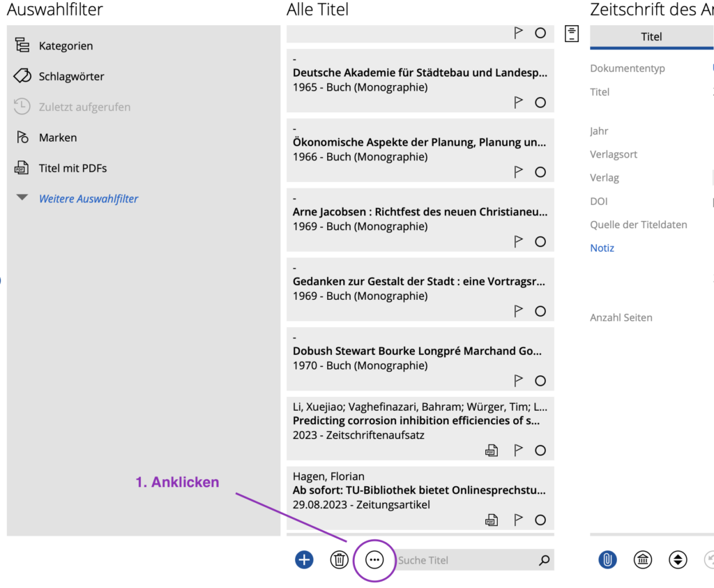This screenshot has width=714, height=588.
Task: Flag the Dobush Stewart Bourke title
Action: pos(518,381)
